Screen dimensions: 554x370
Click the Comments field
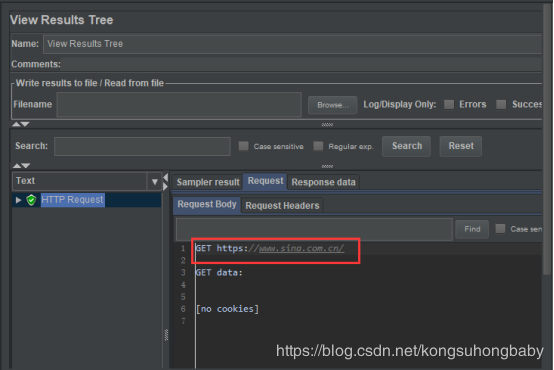[301, 64]
